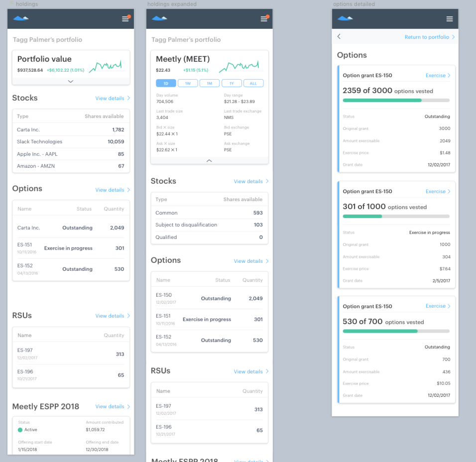Select Amazon - AMZN stock row
This screenshot has height=462, width=476.
pyautogui.click(x=71, y=166)
